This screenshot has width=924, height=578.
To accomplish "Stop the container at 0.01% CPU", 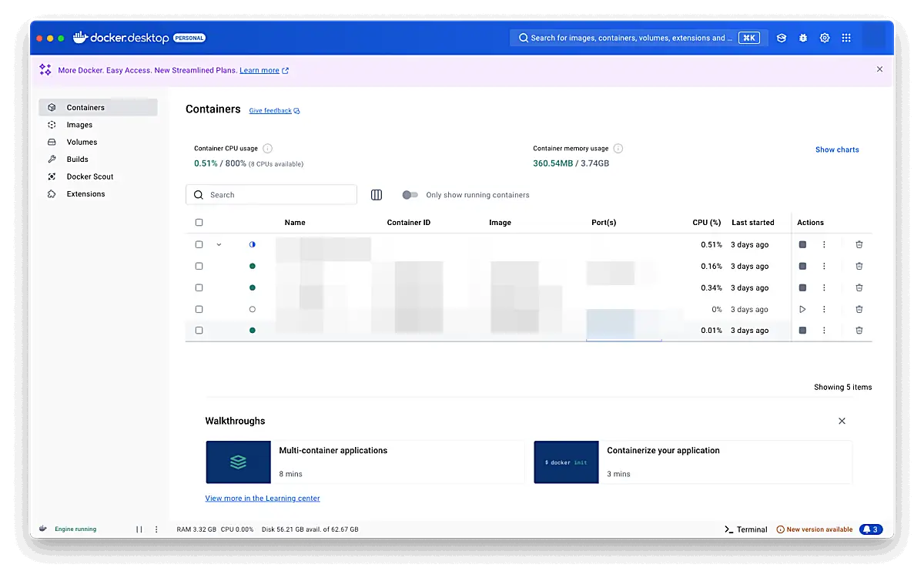I will (x=802, y=330).
